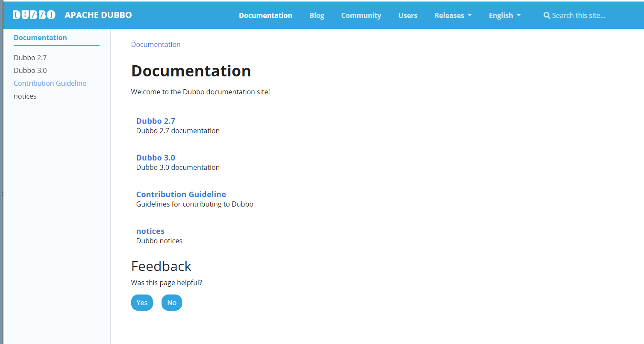The height and width of the screenshot is (344, 644).
Task: Click 'Was this page helpful?' text
Action: [166, 283]
